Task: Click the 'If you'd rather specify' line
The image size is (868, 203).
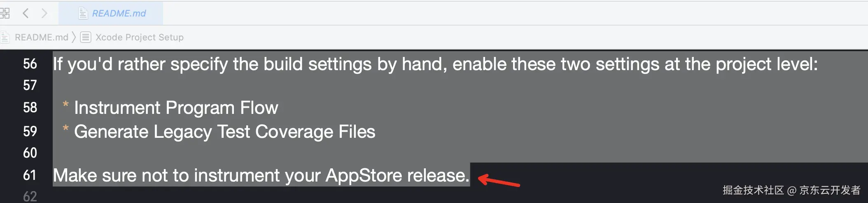Action: 435,64
